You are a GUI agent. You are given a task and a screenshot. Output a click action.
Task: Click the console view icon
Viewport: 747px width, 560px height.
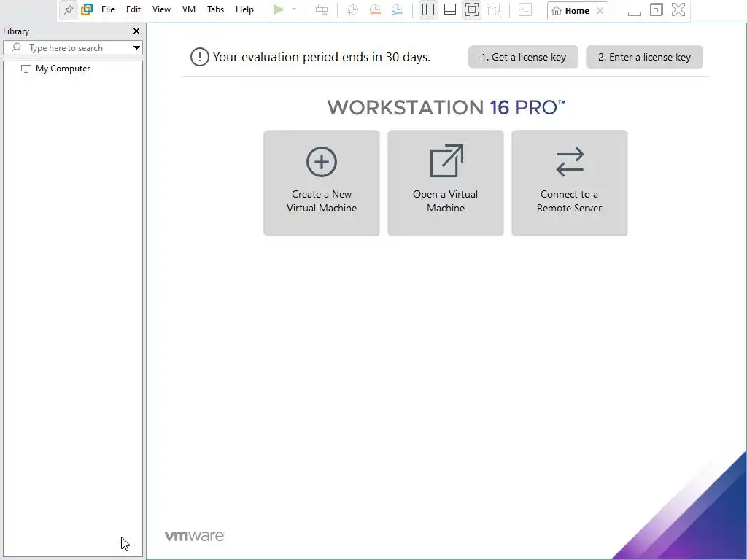525,9
